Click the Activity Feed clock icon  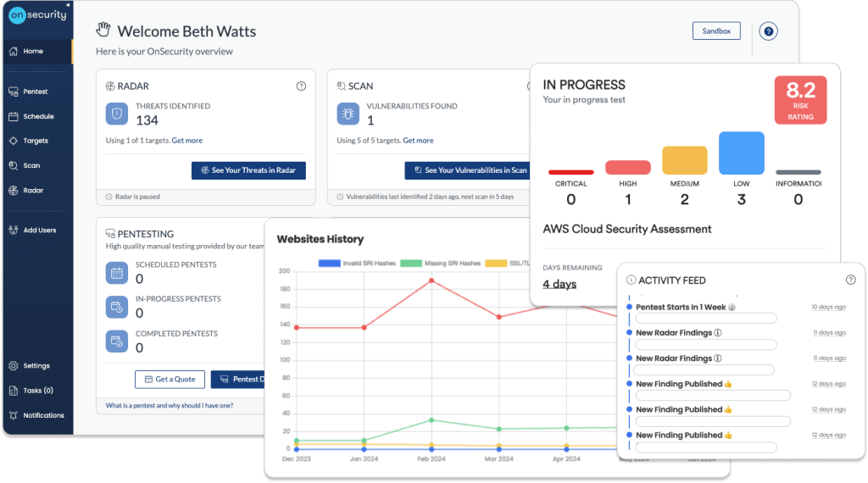point(631,280)
